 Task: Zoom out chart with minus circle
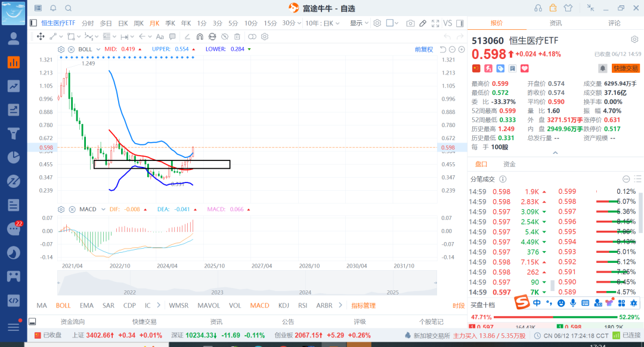pyautogui.click(x=452, y=49)
